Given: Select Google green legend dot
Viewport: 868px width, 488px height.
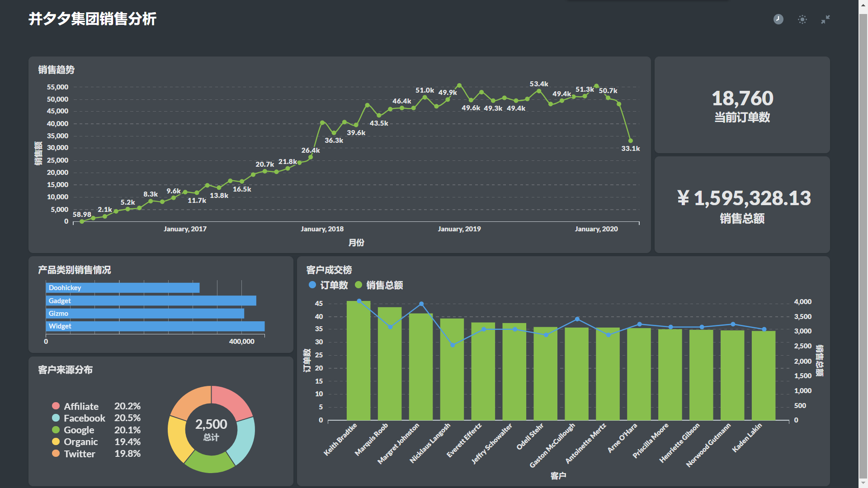Looking at the screenshot, I should [x=56, y=430].
